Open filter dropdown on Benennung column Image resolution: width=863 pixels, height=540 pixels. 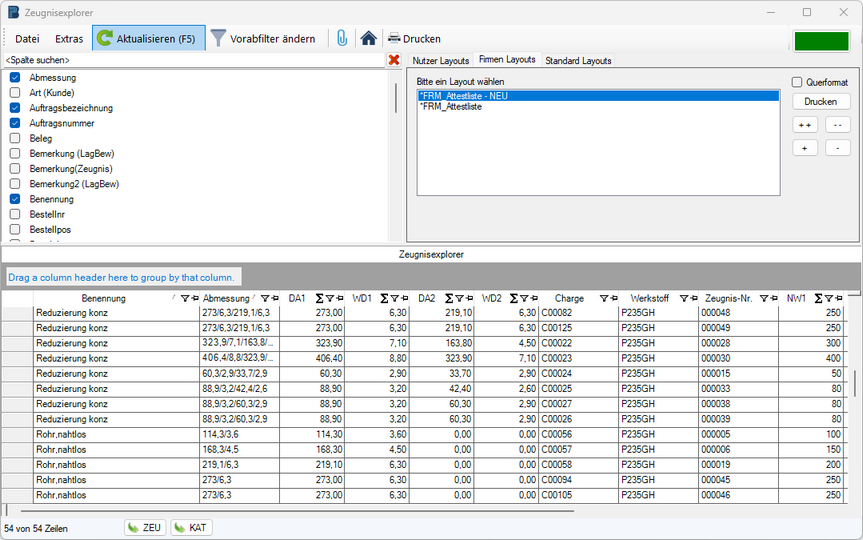click(184, 298)
